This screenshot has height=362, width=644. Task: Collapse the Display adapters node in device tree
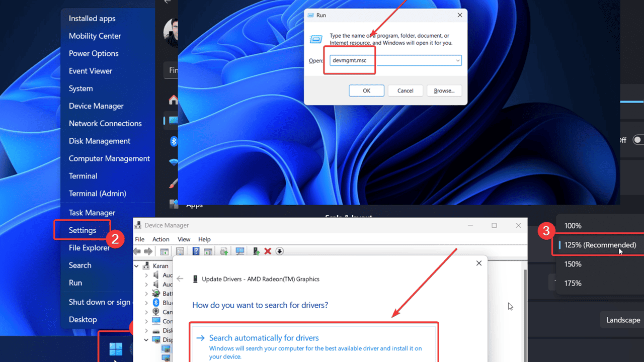pos(146,340)
